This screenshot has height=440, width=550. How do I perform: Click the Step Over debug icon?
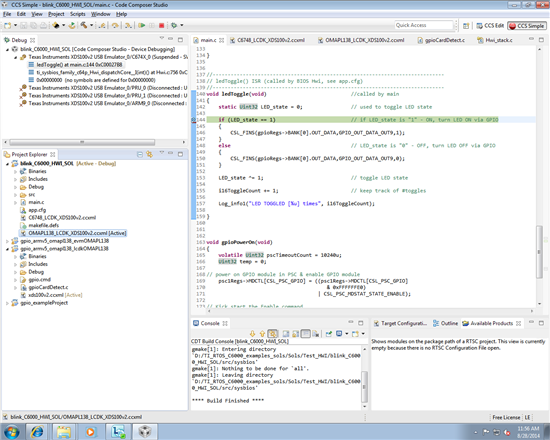pyautogui.click(x=115, y=25)
